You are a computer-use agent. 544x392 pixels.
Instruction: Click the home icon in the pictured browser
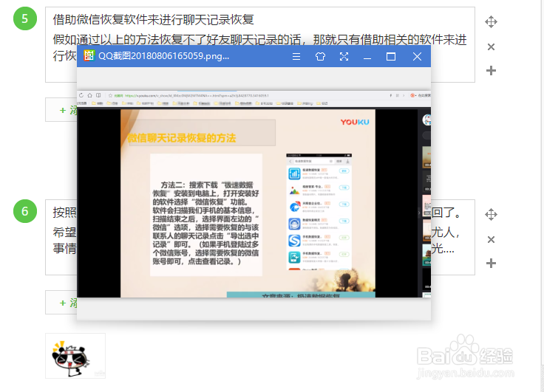click(90, 95)
